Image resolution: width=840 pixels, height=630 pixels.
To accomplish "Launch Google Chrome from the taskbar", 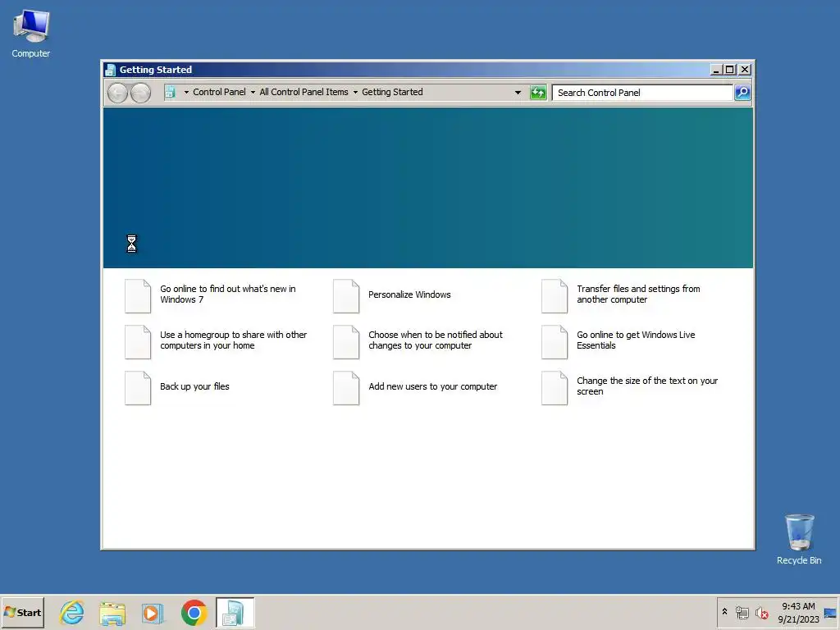I will point(194,612).
